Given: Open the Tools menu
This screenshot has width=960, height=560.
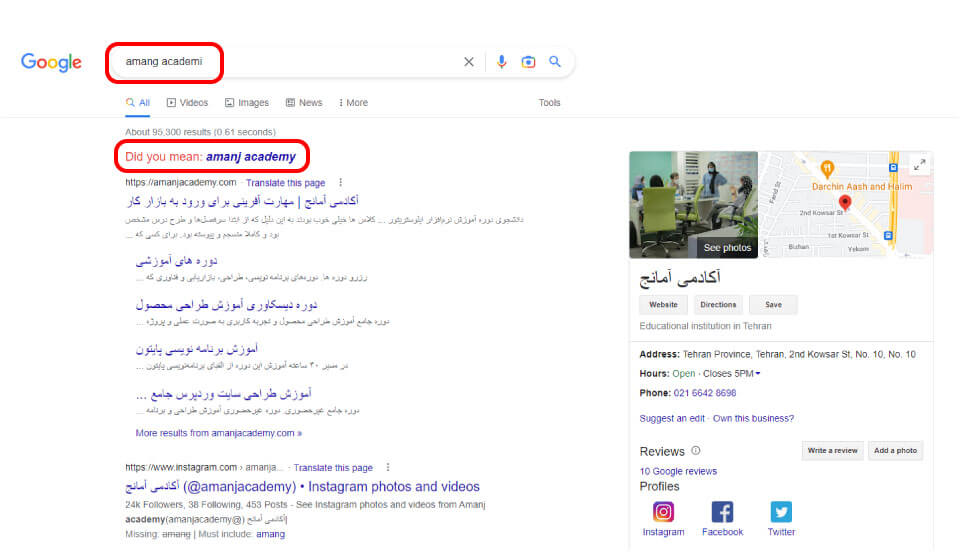Looking at the screenshot, I should coord(549,103).
